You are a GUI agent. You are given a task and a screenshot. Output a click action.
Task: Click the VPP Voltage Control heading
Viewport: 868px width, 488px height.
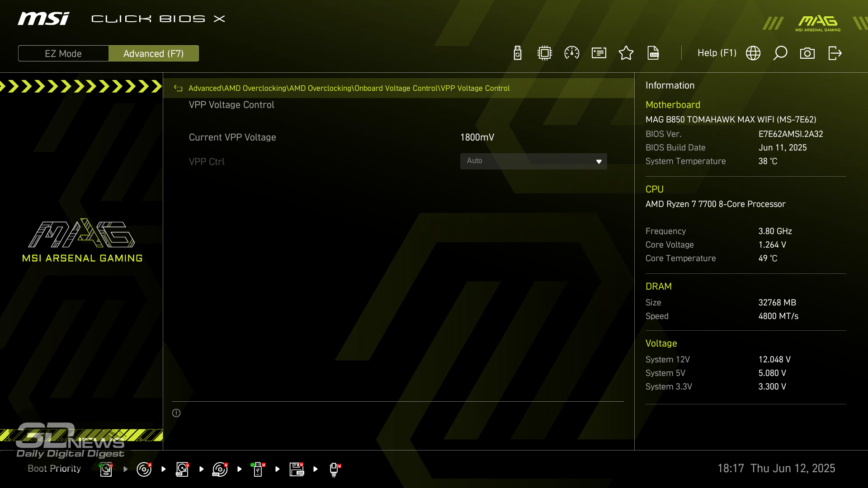tap(231, 105)
